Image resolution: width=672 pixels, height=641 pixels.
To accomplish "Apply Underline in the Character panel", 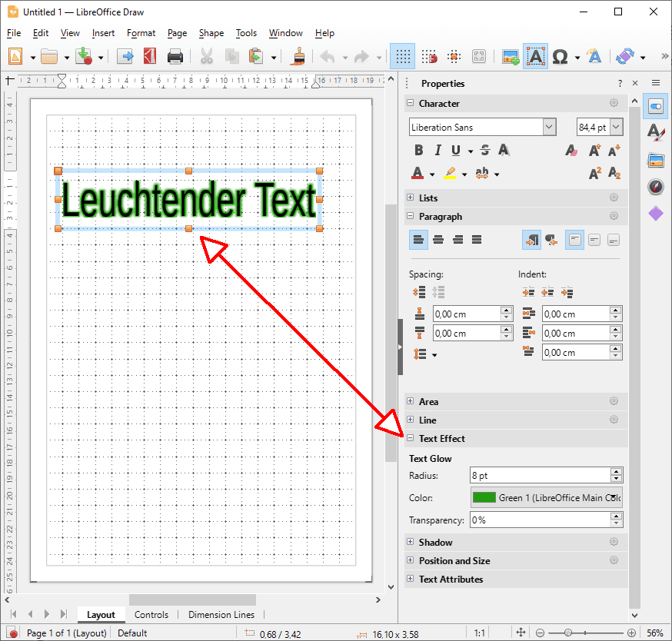I will [x=456, y=150].
